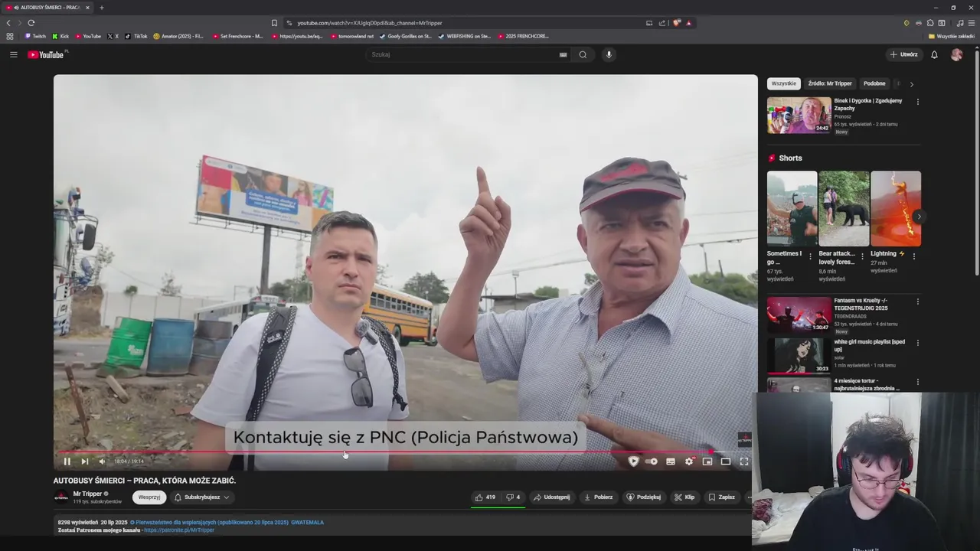Open options for 4 miesiące tortur video
Viewport: 980px width, 551px height.
click(x=917, y=382)
